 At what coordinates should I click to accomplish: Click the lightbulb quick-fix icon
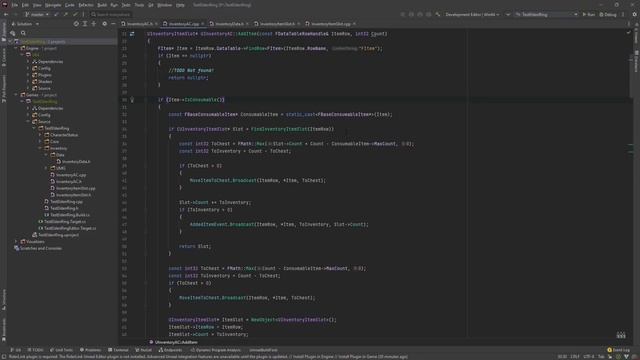tap(132, 100)
